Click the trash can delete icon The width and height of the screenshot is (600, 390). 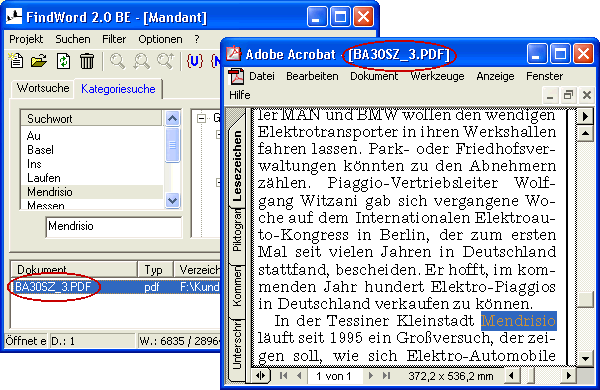point(87,61)
